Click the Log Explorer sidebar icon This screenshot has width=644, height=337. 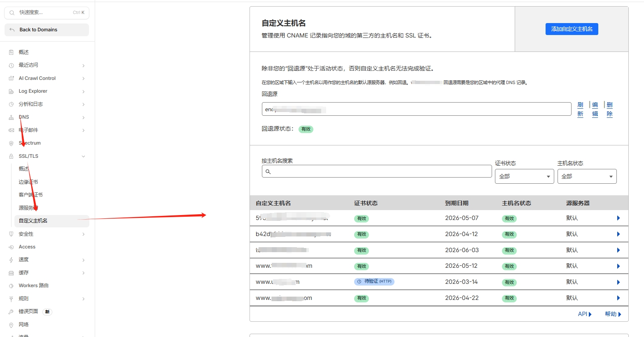(11, 91)
